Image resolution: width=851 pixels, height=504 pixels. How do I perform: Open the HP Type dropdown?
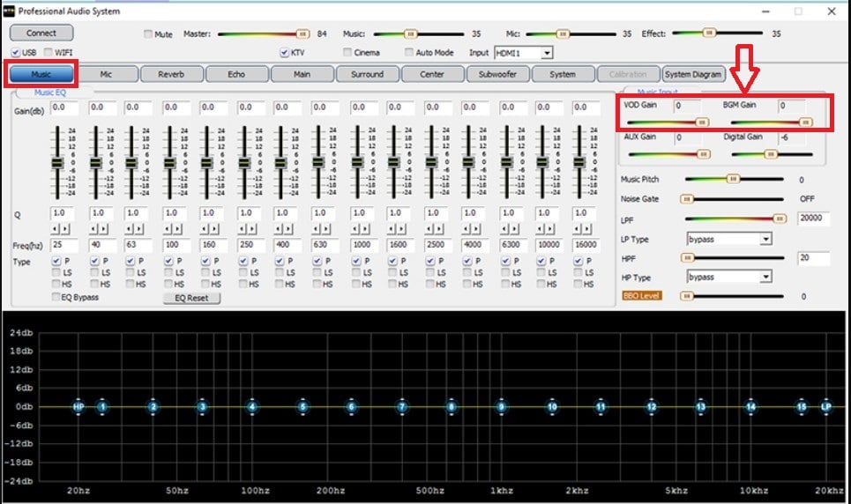765,277
